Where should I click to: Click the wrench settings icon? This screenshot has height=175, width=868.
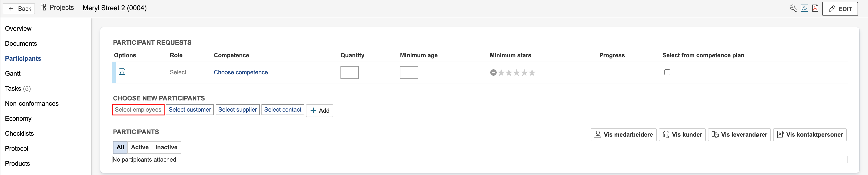pos(793,8)
